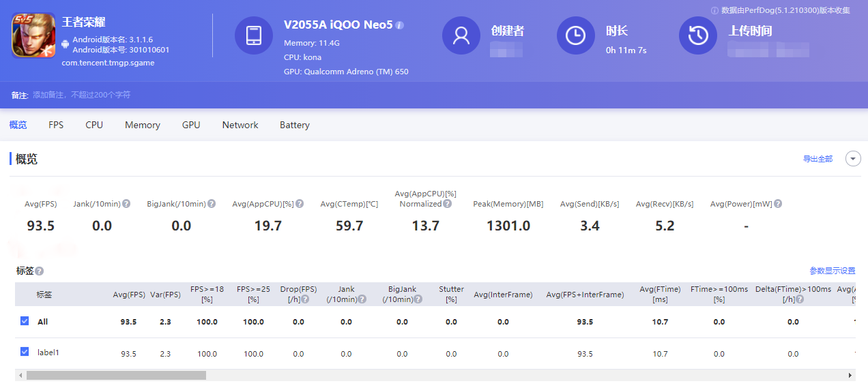Open 参数显示设置 parameter display settings
868x390 pixels.
(x=833, y=271)
